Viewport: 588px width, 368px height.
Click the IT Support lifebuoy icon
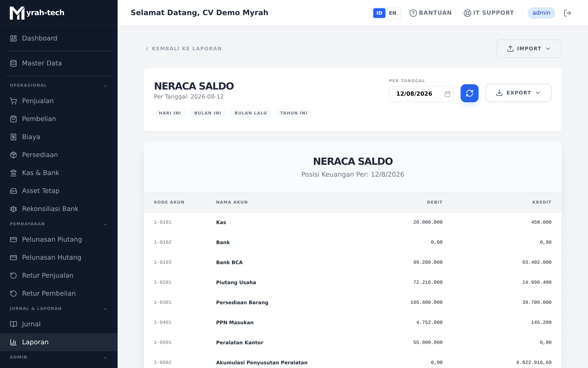[467, 13]
